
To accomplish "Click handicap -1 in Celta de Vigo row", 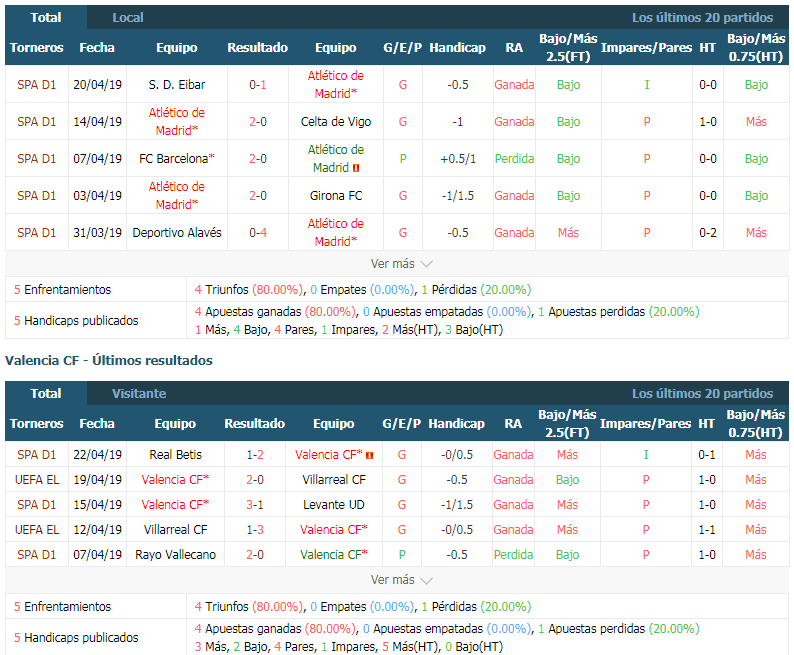I will click(458, 121).
